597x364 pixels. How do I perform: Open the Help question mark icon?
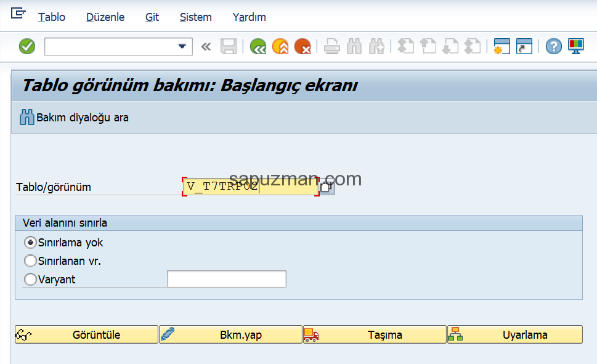(554, 47)
